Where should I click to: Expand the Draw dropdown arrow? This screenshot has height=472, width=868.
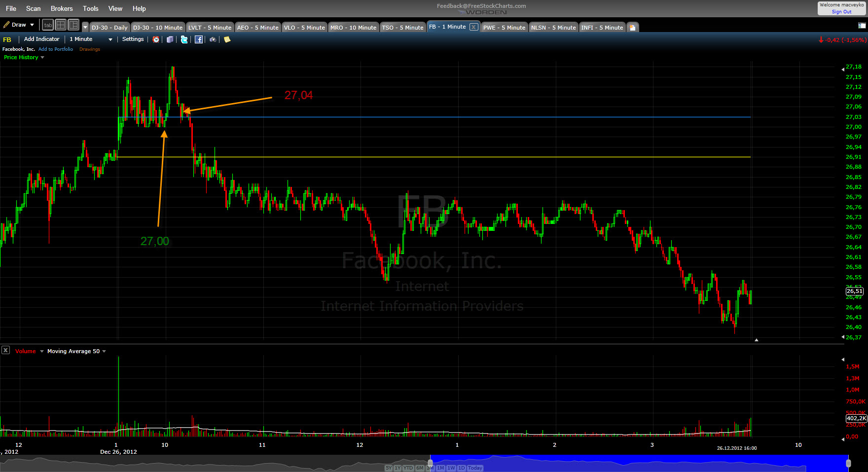(32, 25)
